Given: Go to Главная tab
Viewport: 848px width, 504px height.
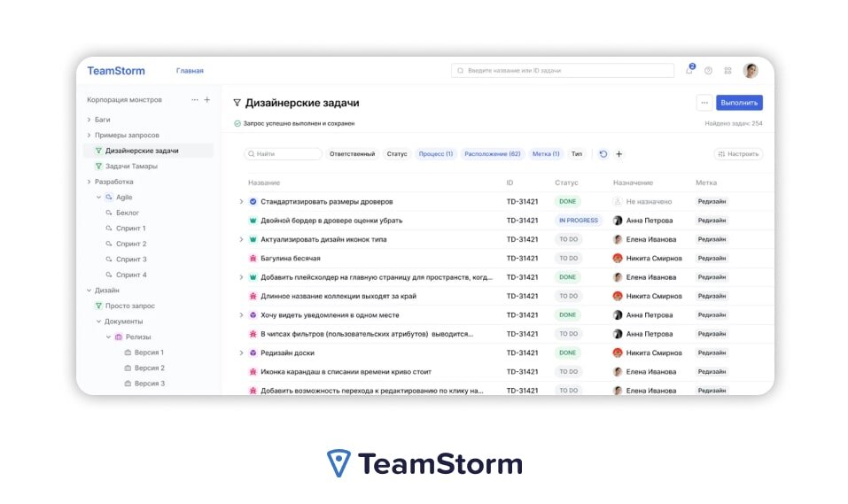Looking at the screenshot, I should (190, 71).
